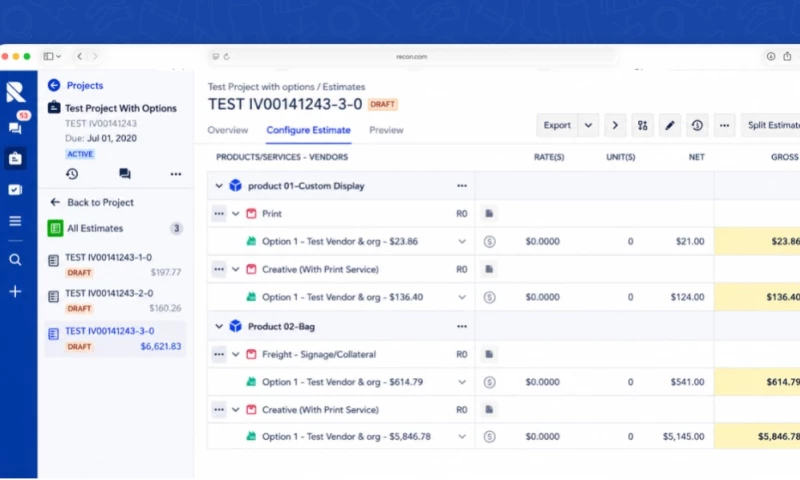
Task: Click the DRAFT badge next to estimate title
Action: tap(383, 104)
